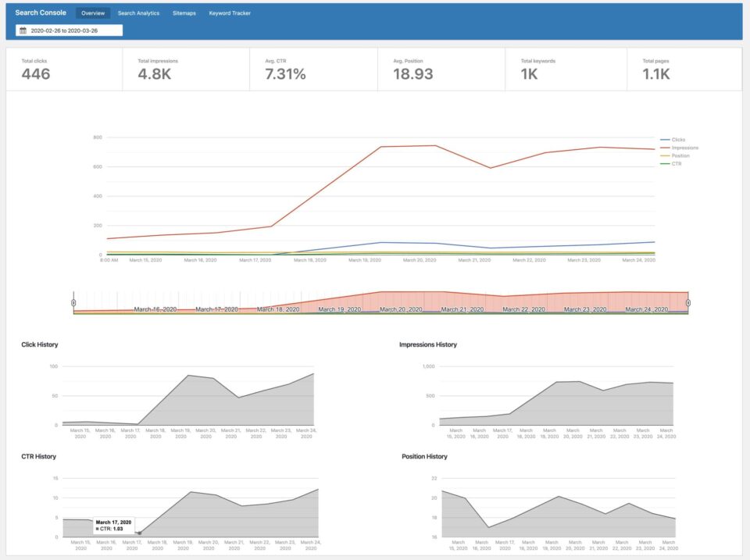
Task: Toggle the Impressions series in chart legend
Action: 679,148
